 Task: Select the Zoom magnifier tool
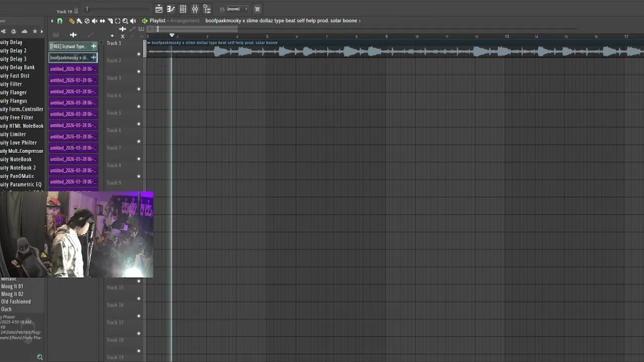click(125, 21)
